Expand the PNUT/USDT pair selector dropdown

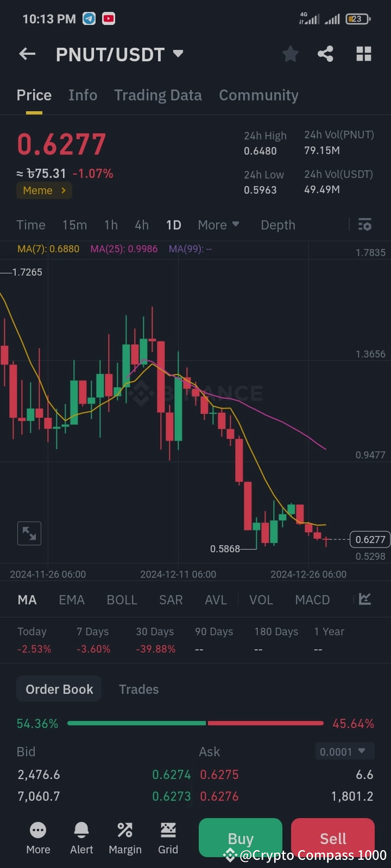(178, 54)
